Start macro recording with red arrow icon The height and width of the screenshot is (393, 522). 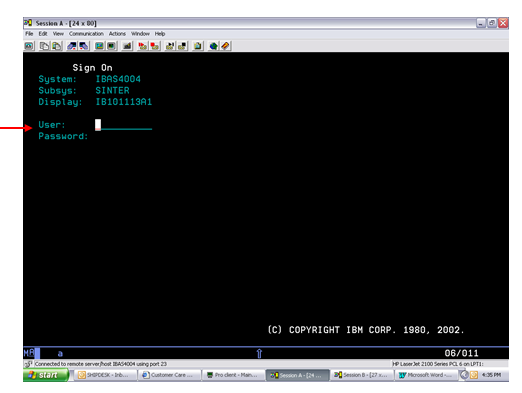tap(142, 46)
